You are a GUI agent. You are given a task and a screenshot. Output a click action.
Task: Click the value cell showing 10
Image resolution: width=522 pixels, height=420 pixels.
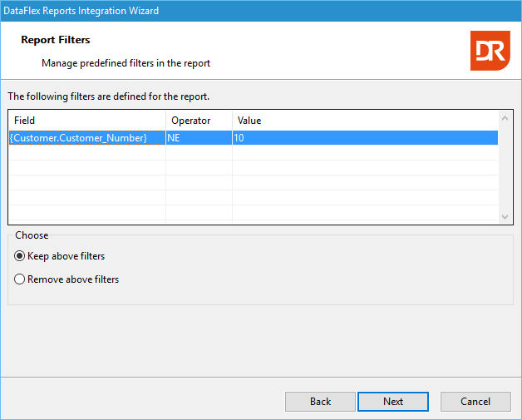[x=365, y=138]
